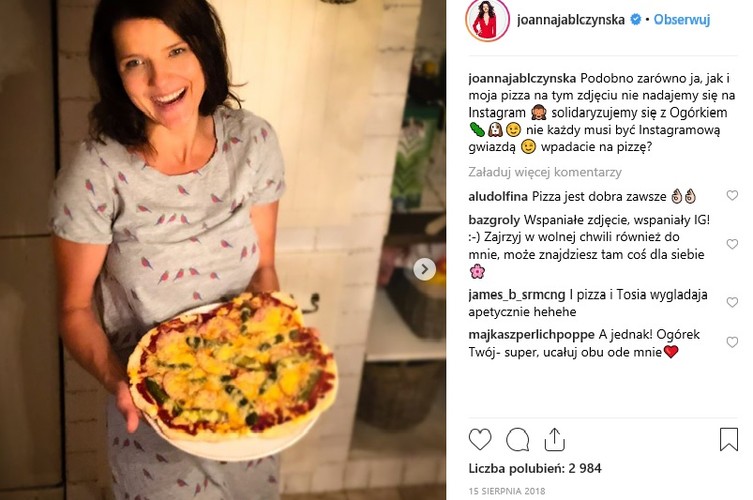Like james_b_srmcng's comment

[x=732, y=303]
